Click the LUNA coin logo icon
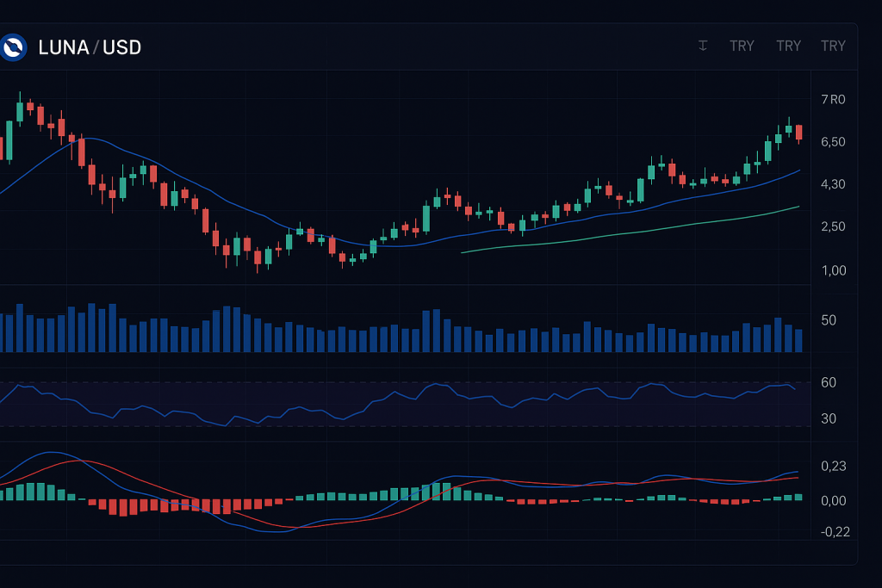Screen dimensions: 882x588 (x=12, y=47)
